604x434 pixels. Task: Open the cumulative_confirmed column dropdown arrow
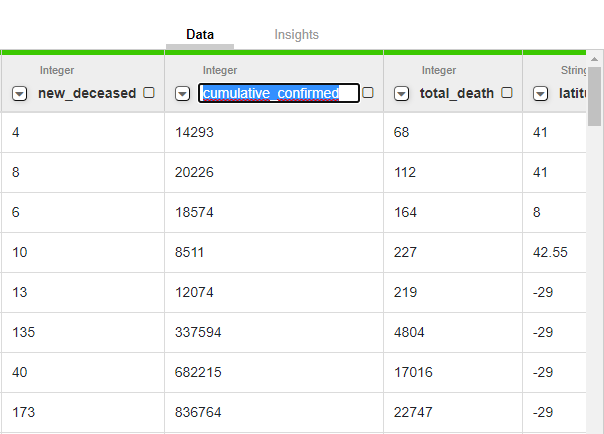tap(183, 93)
